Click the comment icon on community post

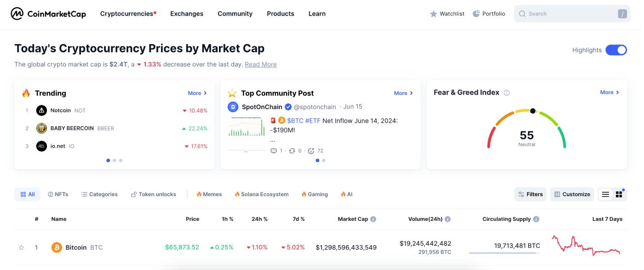pyautogui.click(x=274, y=151)
